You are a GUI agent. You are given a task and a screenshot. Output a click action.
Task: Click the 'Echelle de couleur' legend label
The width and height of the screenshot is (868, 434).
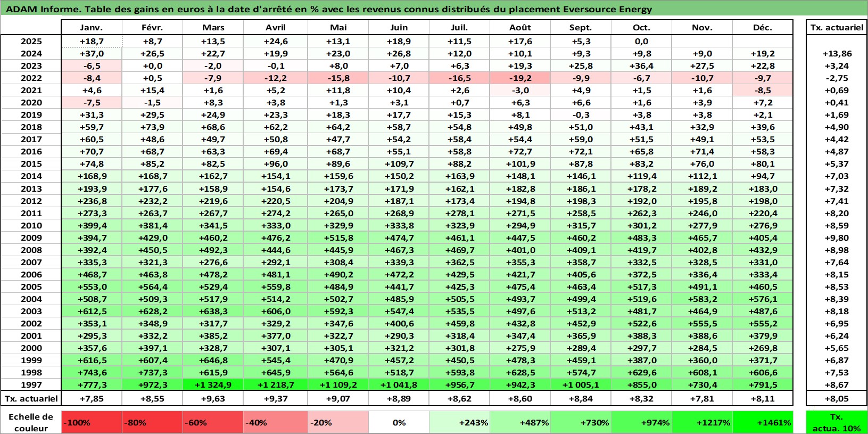31,422
